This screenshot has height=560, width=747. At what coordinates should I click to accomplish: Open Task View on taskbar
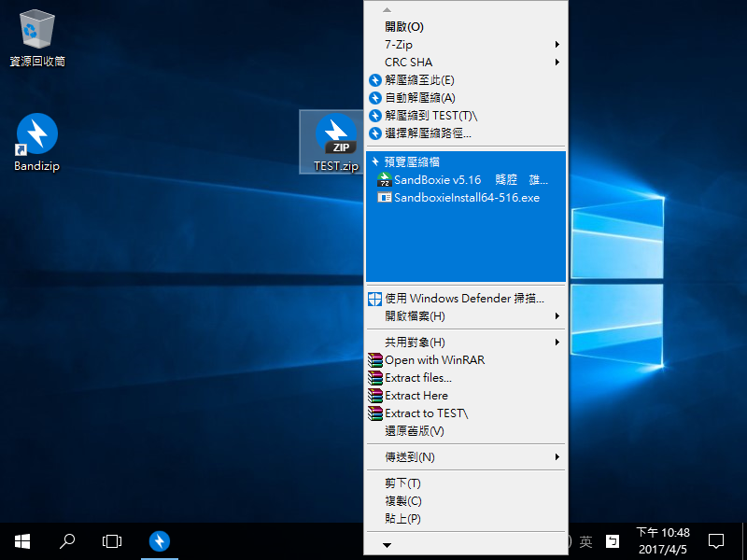click(112, 541)
